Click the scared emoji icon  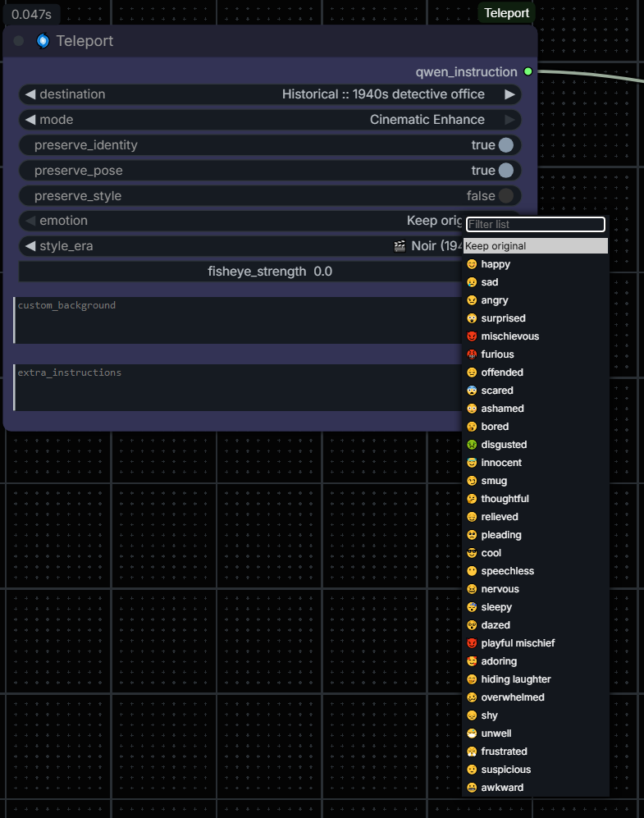pos(472,391)
